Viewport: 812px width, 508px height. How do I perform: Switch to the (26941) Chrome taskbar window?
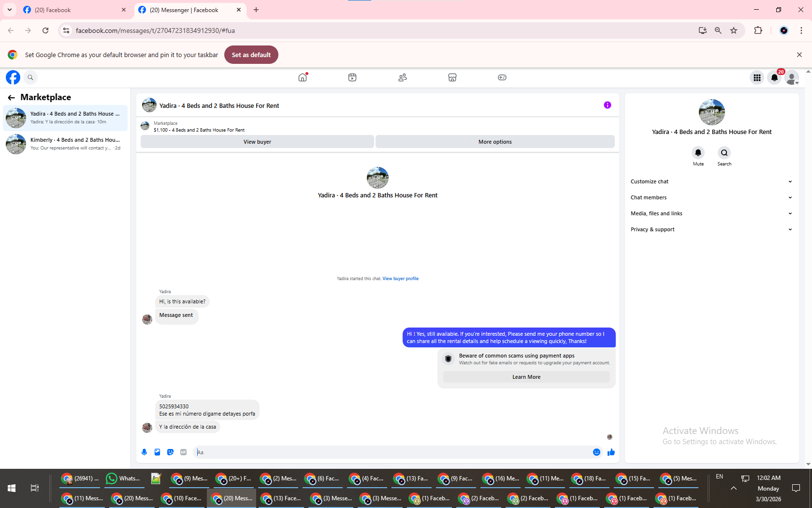80,478
